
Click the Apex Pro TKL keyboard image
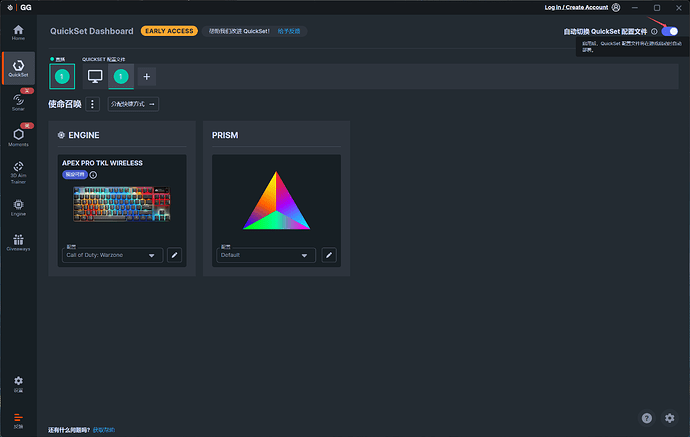click(124, 205)
